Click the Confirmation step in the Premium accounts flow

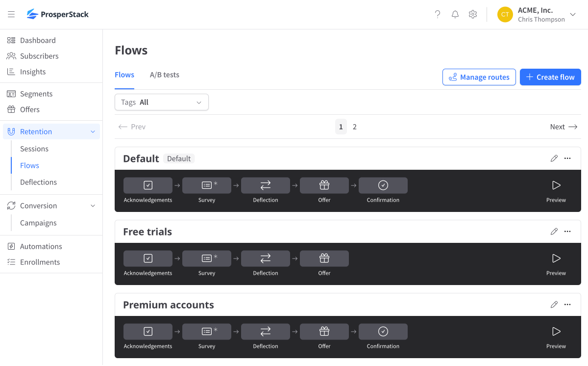pos(383,331)
